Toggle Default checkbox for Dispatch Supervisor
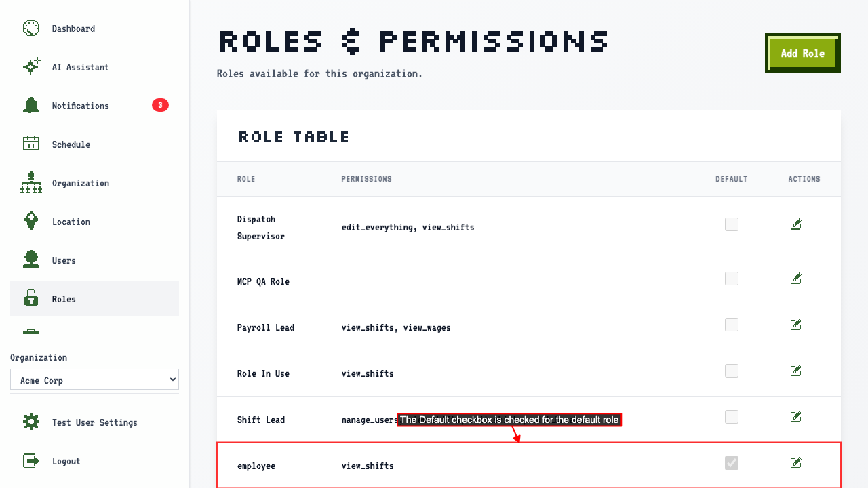Image resolution: width=868 pixels, height=488 pixels. point(732,224)
